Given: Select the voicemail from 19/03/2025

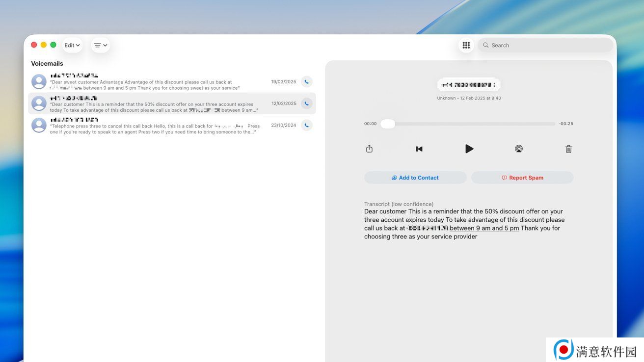Looking at the screenshot, I should pos(157,82).
